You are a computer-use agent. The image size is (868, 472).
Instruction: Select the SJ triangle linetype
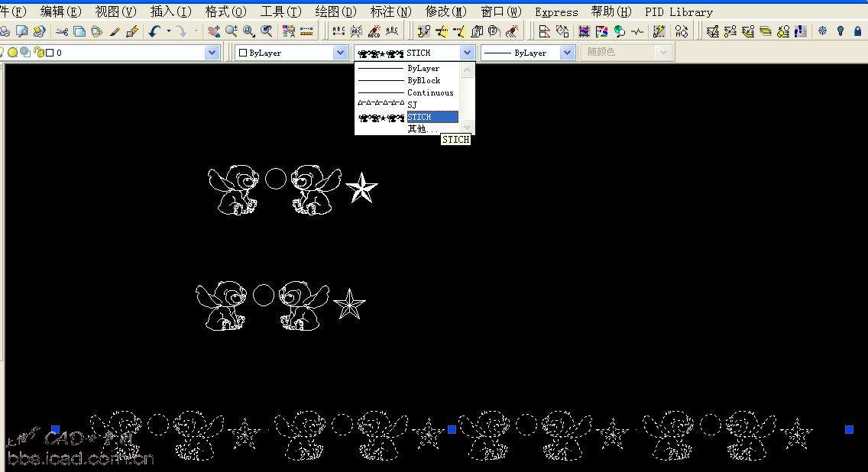pyautogui.click(x=408, y=105)
